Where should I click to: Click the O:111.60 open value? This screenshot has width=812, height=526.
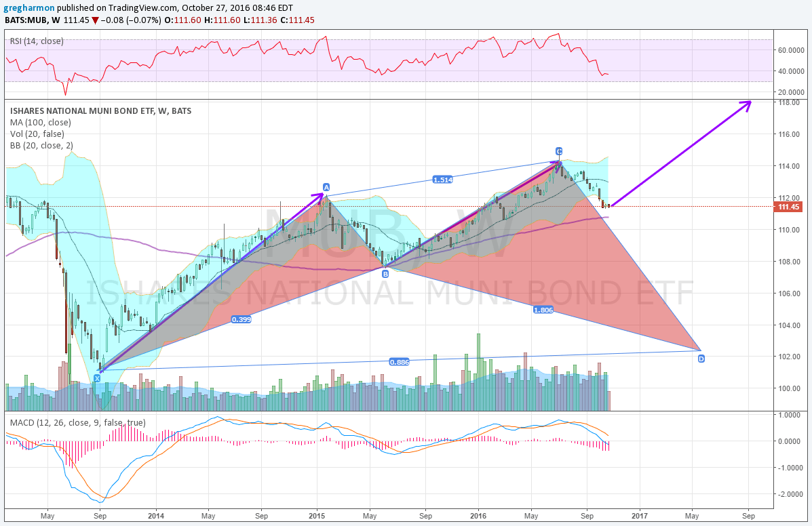[182, 20]
